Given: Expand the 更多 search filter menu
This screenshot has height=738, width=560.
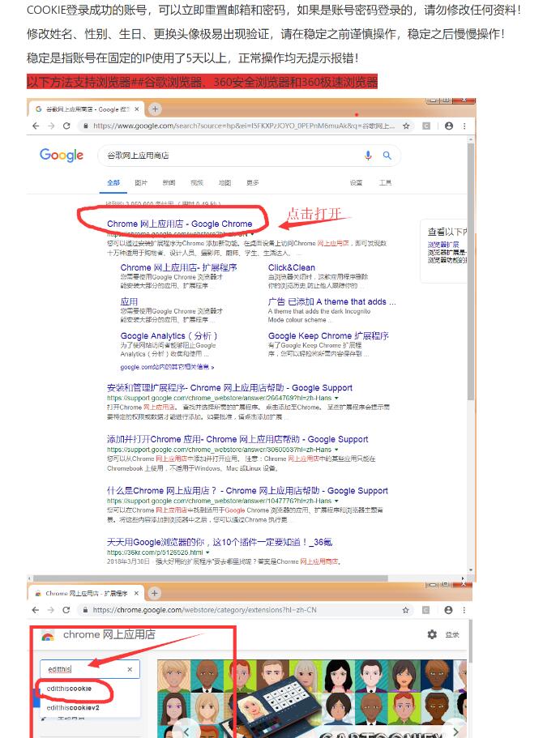Looking at the screenshot, I should (x=253, y=183).
